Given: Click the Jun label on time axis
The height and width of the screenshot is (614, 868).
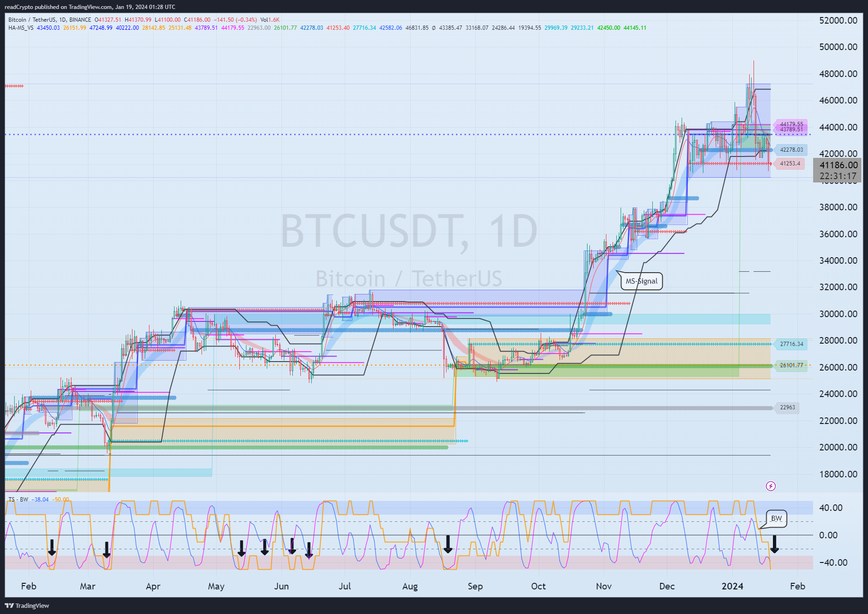Looking at the screenshot, I should pyautogui.click(x=281, y=586).
